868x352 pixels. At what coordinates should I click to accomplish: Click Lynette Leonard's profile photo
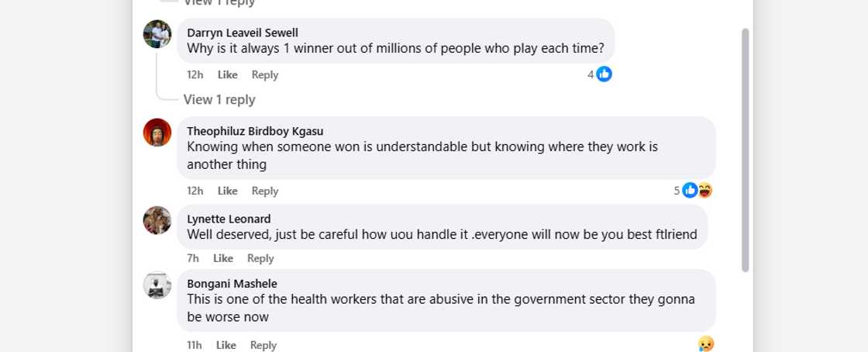coord(157,220)
